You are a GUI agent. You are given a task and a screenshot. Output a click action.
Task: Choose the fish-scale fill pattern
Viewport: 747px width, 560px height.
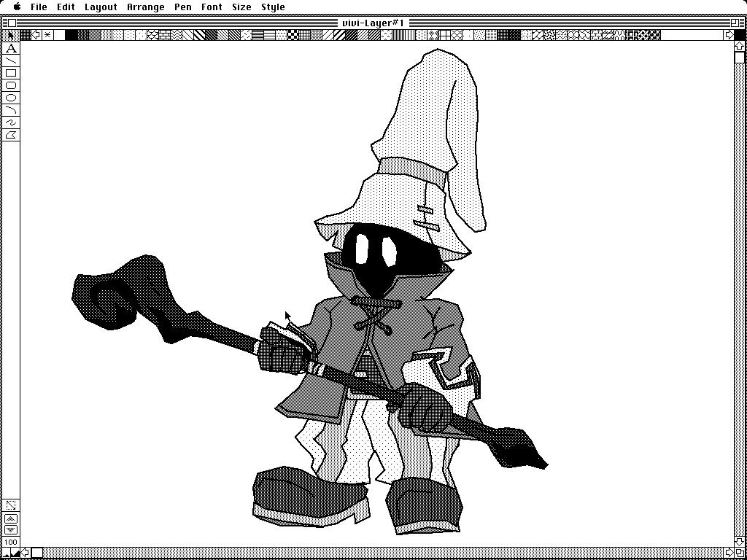pos(152,35)
